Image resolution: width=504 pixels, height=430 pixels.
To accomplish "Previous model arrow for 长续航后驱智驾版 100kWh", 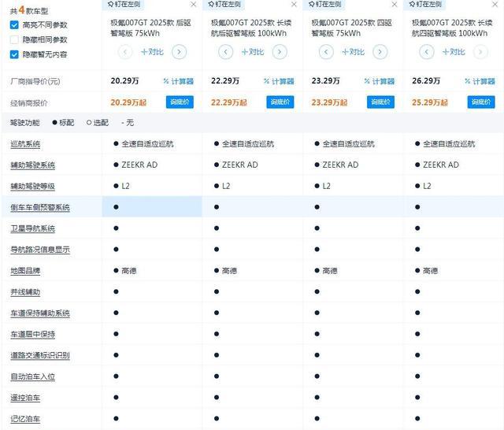I will click(226, 52).
